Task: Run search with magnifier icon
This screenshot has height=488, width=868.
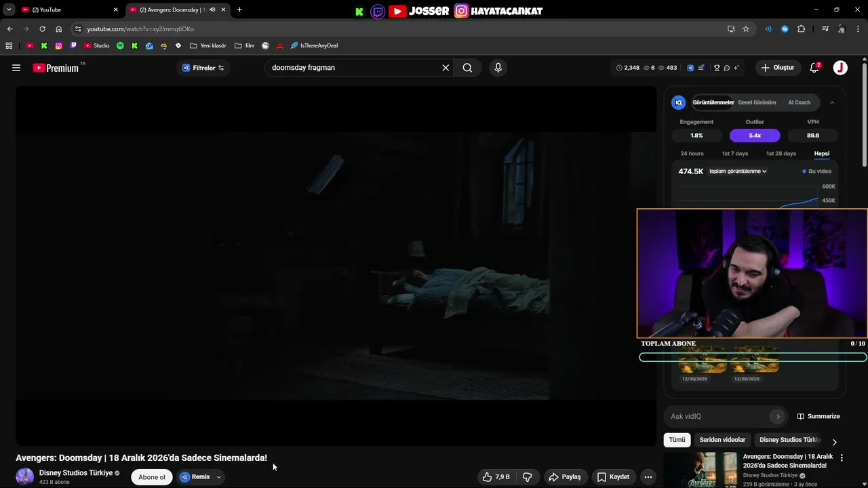Action: click(467, 68)
